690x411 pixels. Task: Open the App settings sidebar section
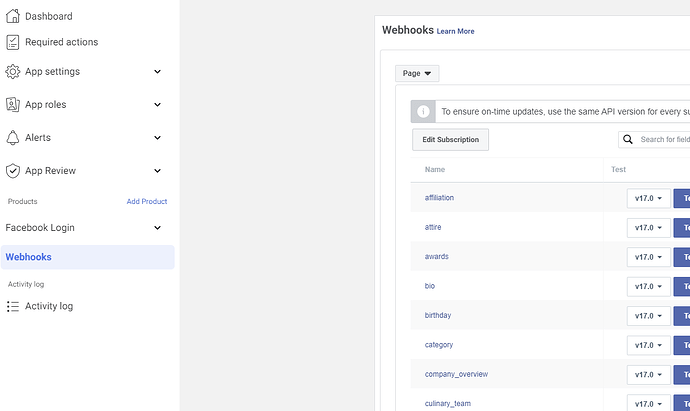coord(52,72)
